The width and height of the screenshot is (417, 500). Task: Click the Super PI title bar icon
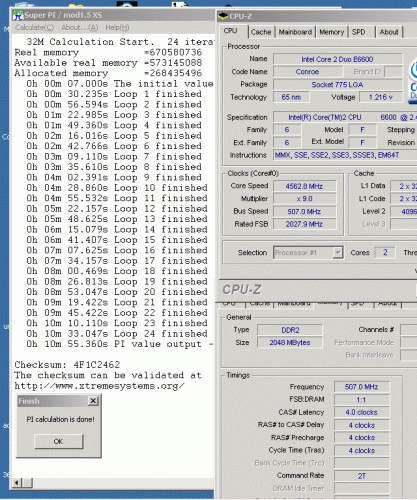tap(18, 15)
